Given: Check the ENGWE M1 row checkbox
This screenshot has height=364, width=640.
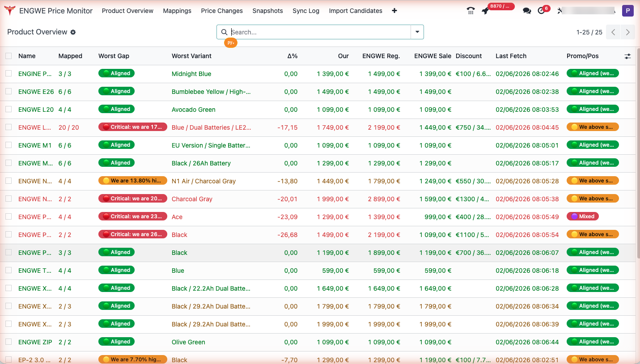Looking at the screenshot, I should point(8,145).
